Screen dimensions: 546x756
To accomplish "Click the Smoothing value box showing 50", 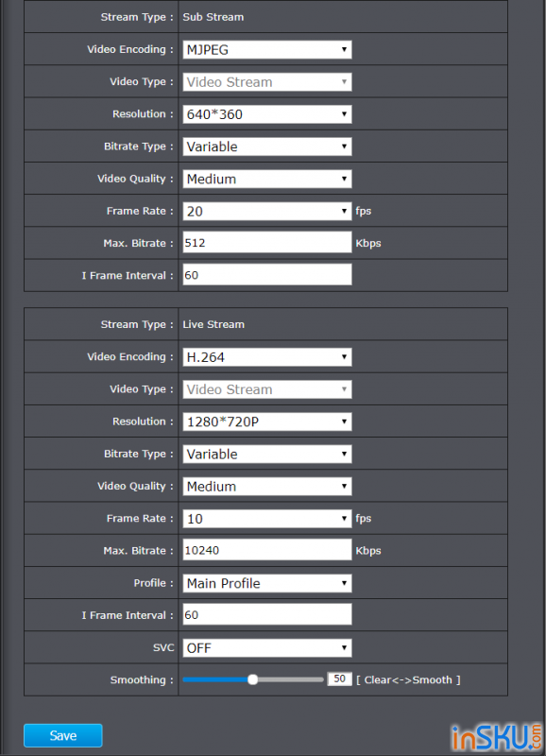I will pos(339,679).
